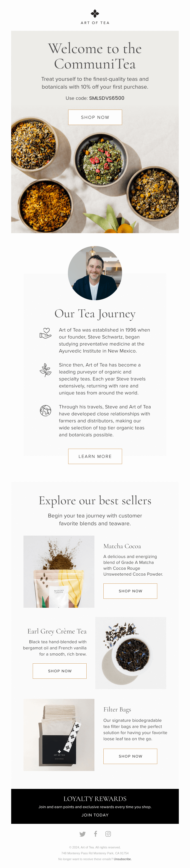
Task: Click the Matcha Cocoa product title
Action: coord(122,546)
